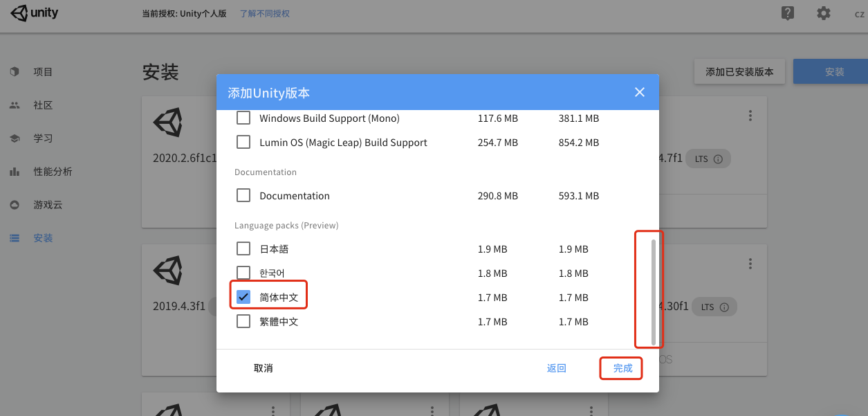Click the 性能分析 bar chart icon
This screenshot has height=416, width=868.
click(x=15, y=172)
